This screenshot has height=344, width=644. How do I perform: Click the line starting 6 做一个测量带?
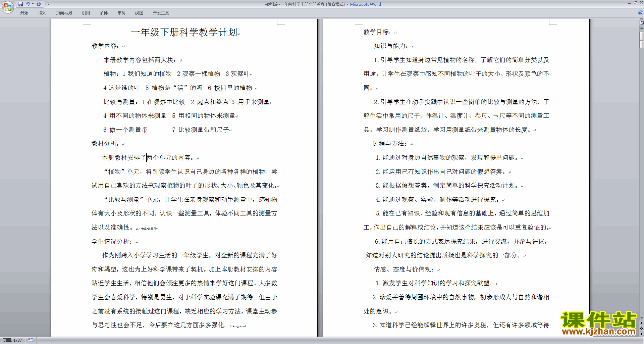[x=166, y=130]
